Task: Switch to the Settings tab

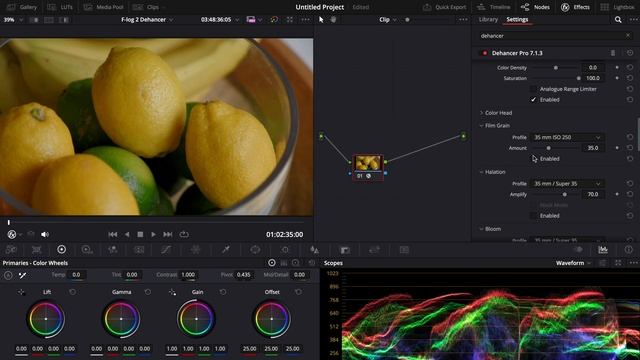Action: point(517,19)
